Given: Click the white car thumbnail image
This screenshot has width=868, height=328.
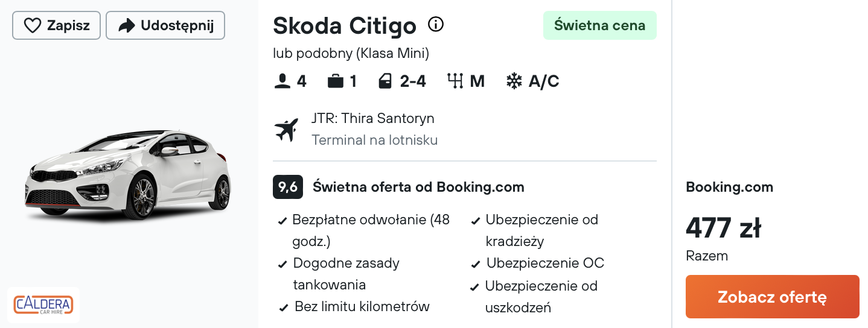Looking at the screenshot, I should point(128,174).
